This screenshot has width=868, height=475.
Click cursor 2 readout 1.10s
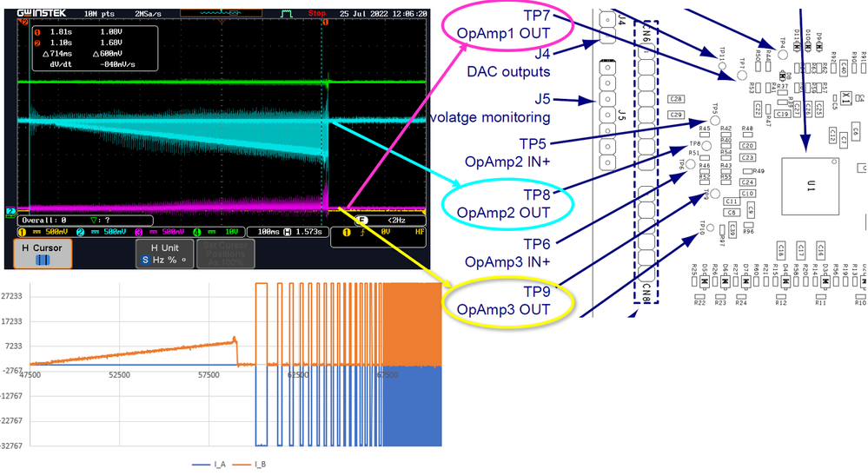(x=60, y=43)
